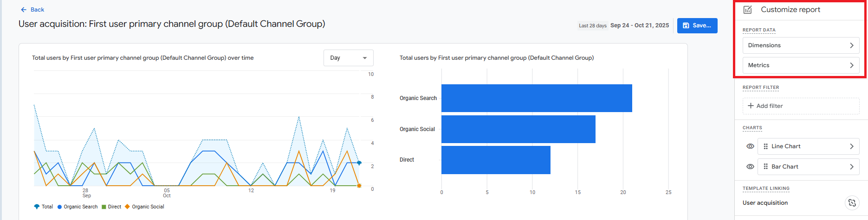This screenshot has height=220, width=868.
Task: Click the Customize report pencil-chart icon
Action: [748, 10]
